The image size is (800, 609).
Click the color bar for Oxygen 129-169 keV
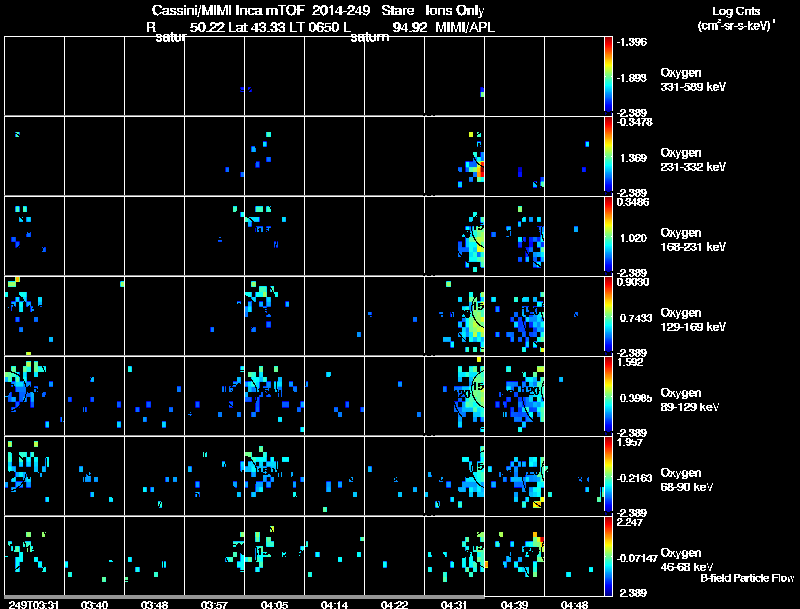pyautogui.click(x=608, y=315)
